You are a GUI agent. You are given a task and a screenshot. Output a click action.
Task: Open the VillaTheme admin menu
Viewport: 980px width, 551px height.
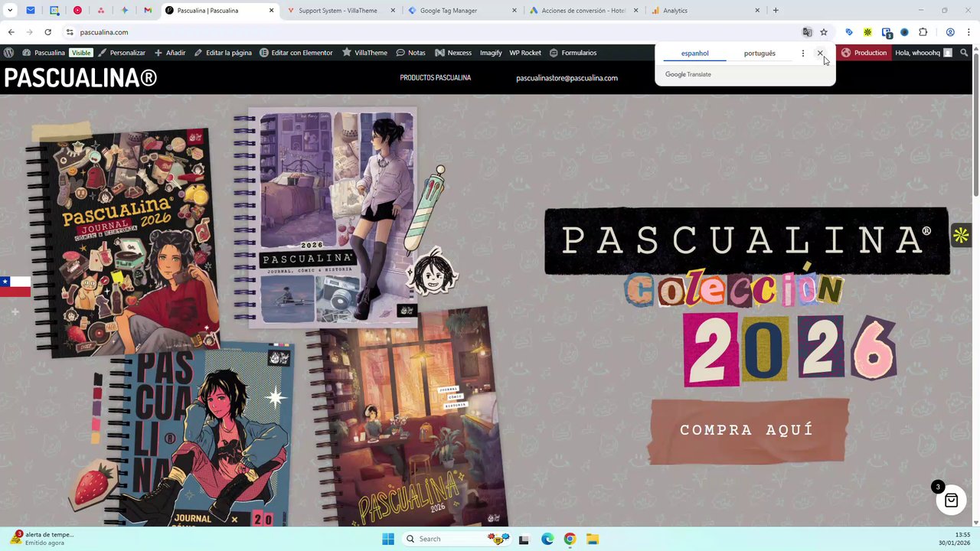[364, 53]
